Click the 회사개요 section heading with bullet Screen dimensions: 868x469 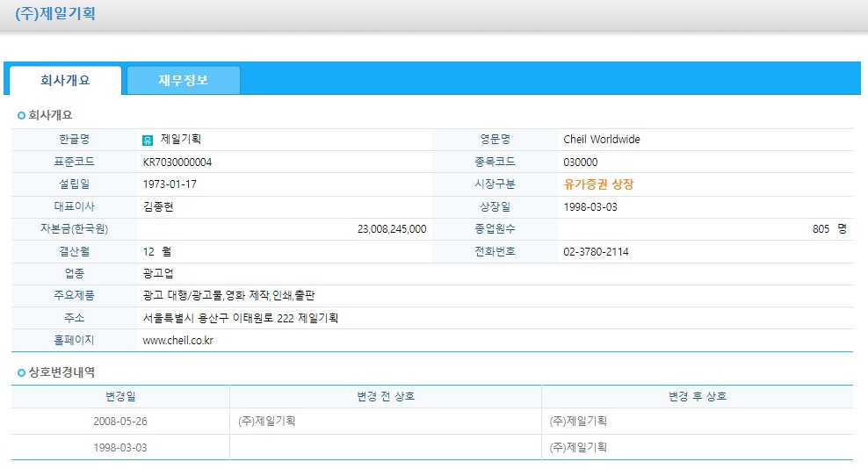tap(45, 115)
